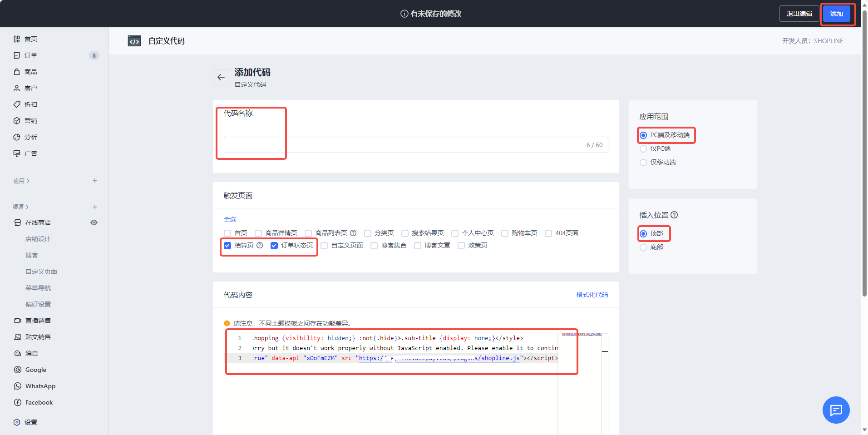Click the code name input field
The height and width of the screenshot is (435, 868).
click(x=416, y=145)
